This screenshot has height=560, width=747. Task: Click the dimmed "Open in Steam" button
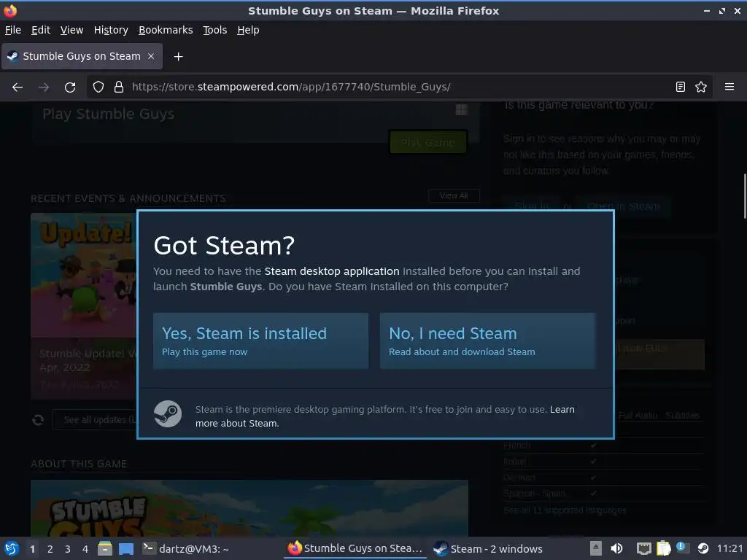coord(623,206)
